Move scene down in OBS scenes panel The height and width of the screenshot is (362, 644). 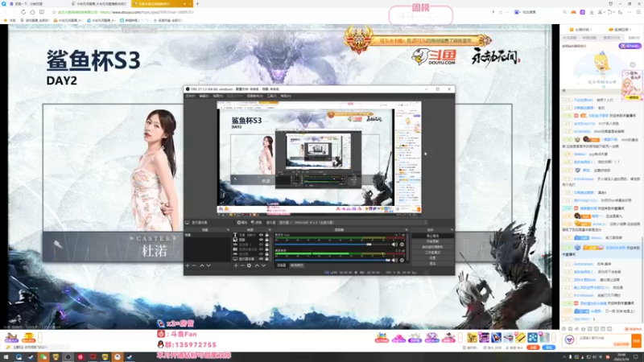(x=208, y=265)
